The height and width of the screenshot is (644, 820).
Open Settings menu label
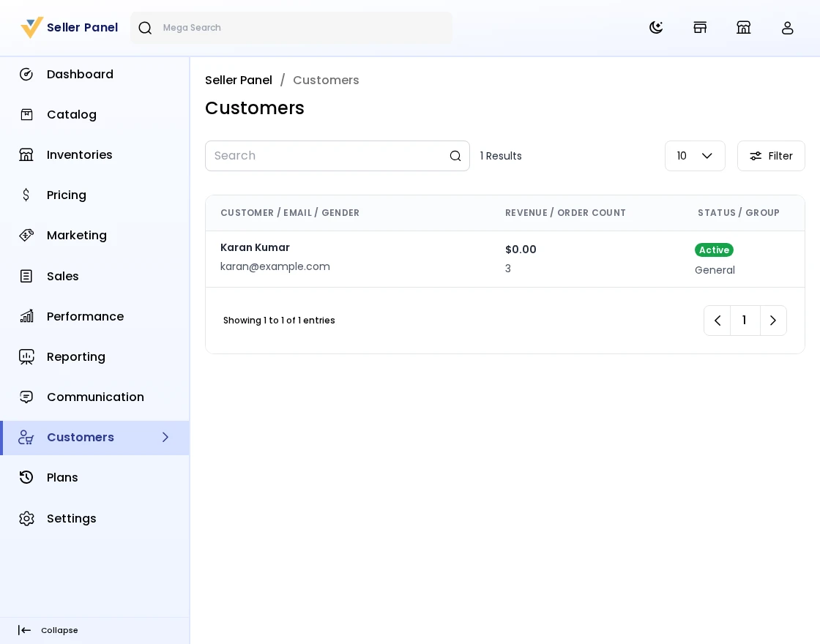tap(72, 518)
